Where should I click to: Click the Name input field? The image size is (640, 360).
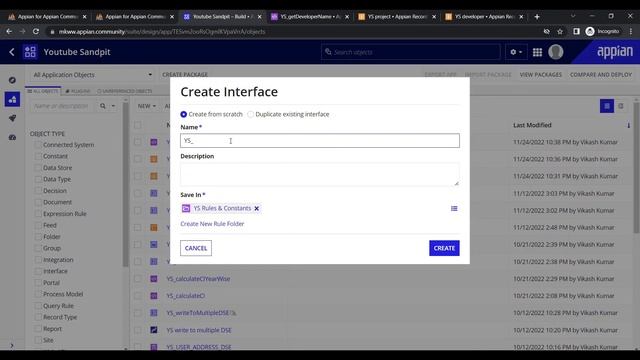(x=320, y=140)
